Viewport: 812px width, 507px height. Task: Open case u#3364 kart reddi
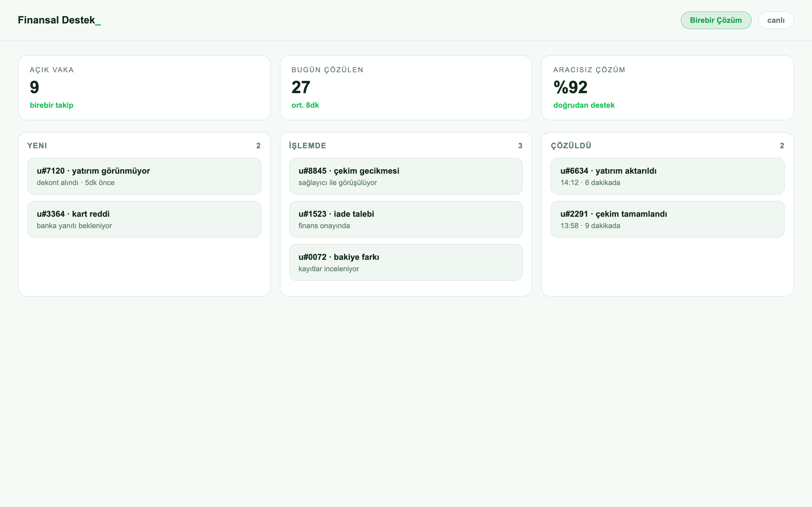144,219
